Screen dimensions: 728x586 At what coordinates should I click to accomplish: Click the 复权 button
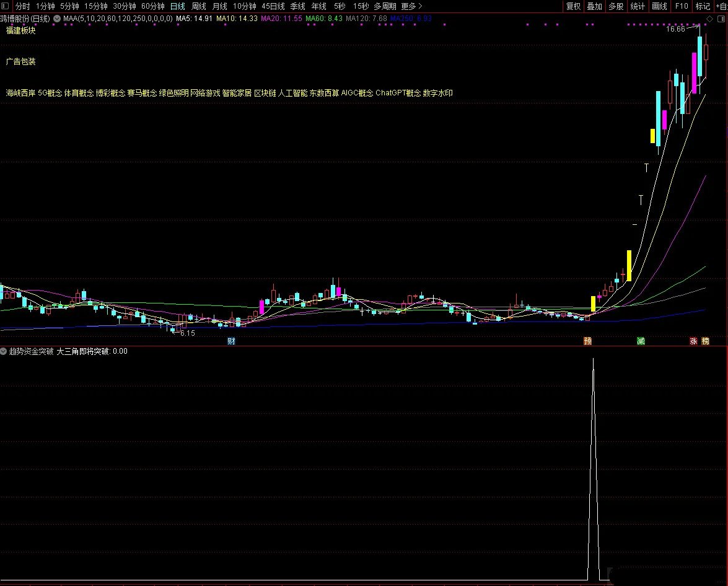[x=574, y=6]
